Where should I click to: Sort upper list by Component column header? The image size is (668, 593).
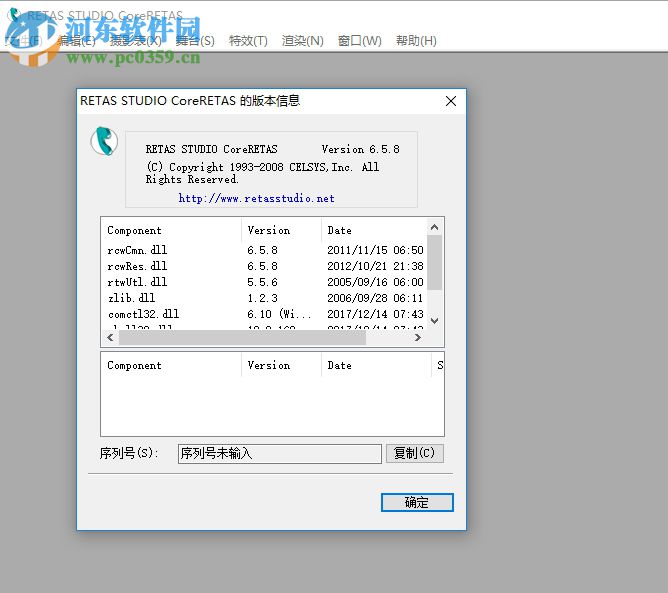pyautogui.click(x=171, y=230)
